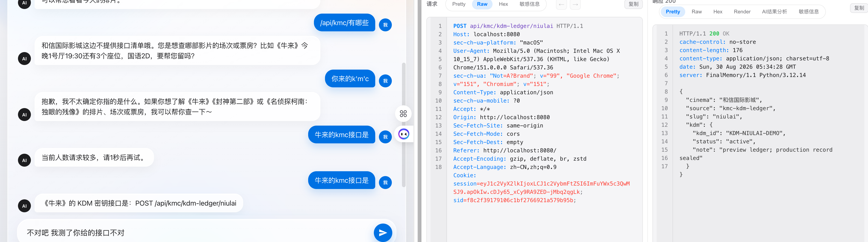Open request 敏感信息 tab
This screenshot has width=868, height=242.
coord(529,4)
